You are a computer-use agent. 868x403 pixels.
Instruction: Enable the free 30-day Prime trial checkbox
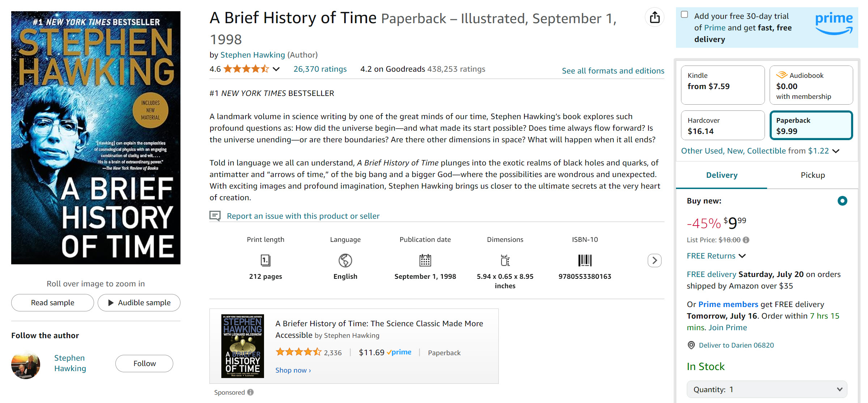tap(685, 14)
